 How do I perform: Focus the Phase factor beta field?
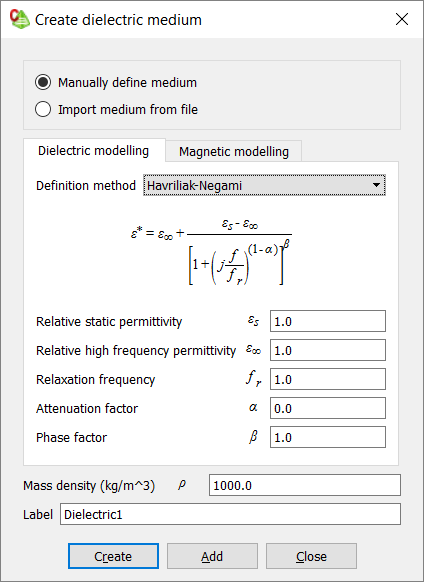[327, 437]
